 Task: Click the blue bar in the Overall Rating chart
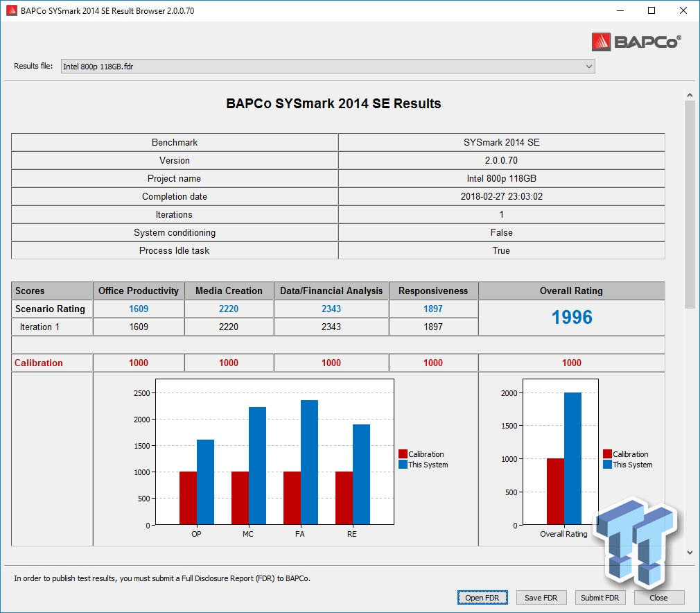[572, 458]
